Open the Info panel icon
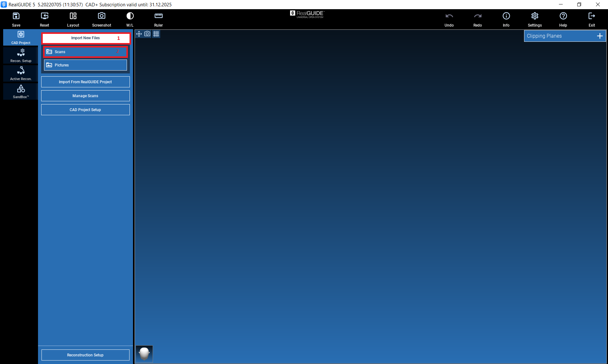The image size is (608, 364). [x=506, y=16]
